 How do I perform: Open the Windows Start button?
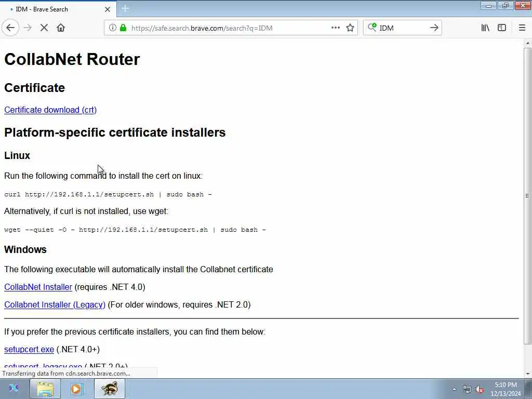tap(14, 389)
